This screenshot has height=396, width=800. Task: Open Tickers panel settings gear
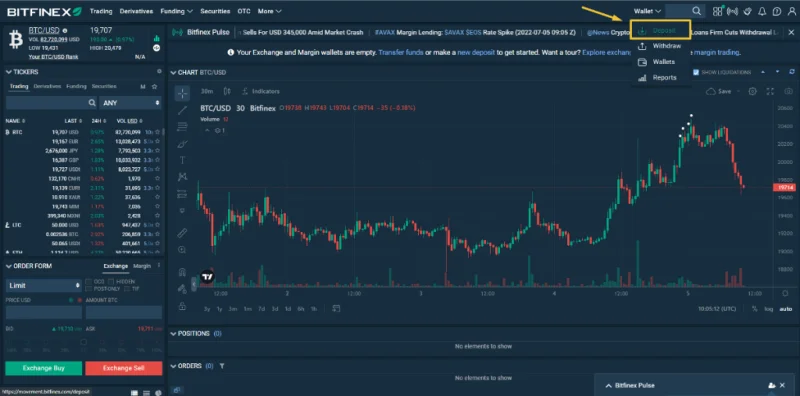(x=159, y=72)
